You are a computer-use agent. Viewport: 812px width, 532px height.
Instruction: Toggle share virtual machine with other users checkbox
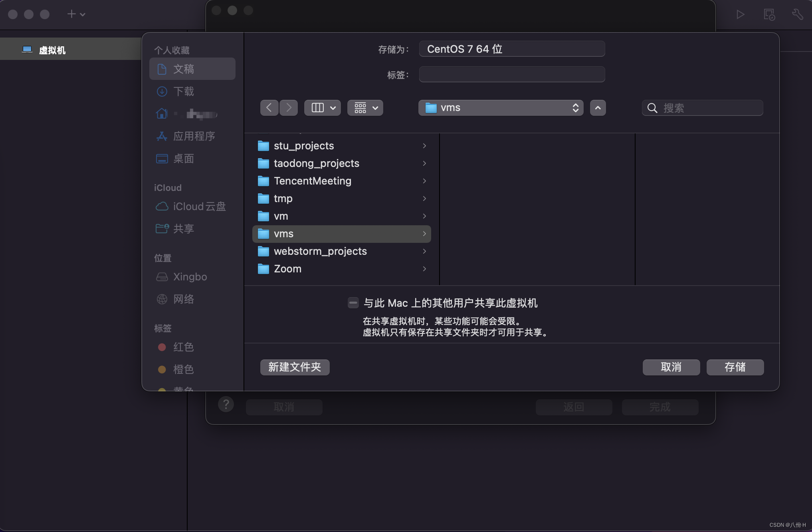pyautogui.click(x=353, y=303)
